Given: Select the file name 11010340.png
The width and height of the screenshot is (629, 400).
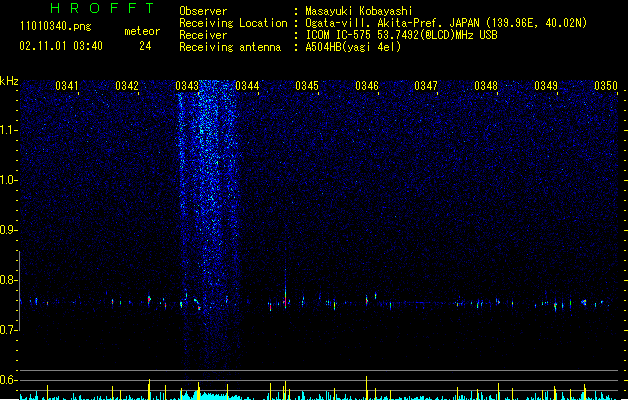Looking at the screenshot, I should tap(56, 26).
